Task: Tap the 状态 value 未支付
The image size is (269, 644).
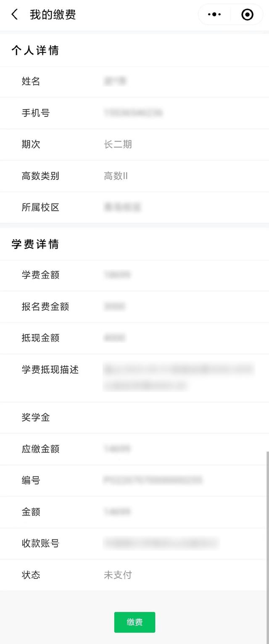Action: pyautogui.click(x=118, y=575)
